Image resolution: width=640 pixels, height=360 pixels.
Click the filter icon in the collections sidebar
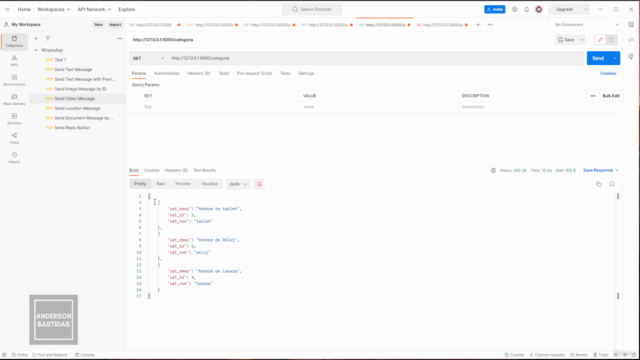[x=48, y=38]
